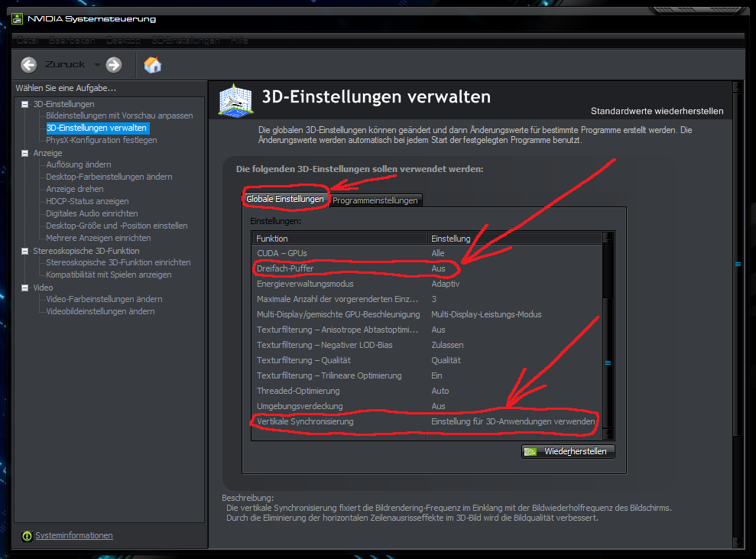The image size is (756, 559).
Task: Click the NVIDIA title bar icon
Action: [18, 19]
